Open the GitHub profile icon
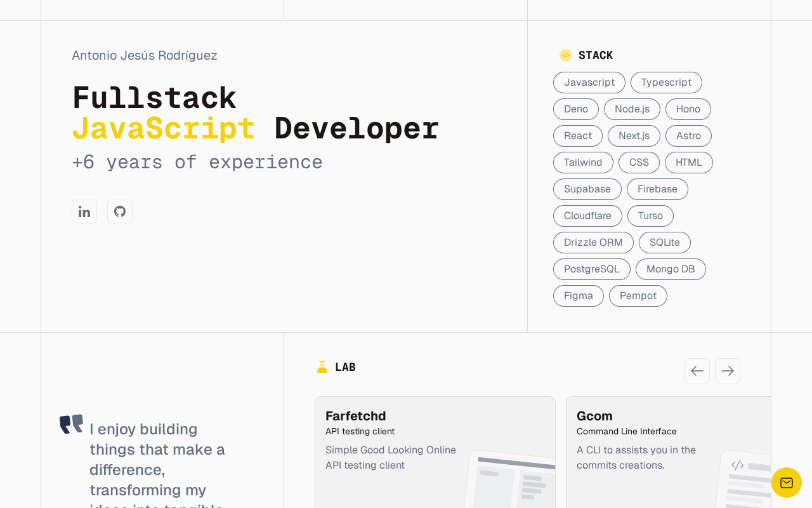 (x=120, y=211)
